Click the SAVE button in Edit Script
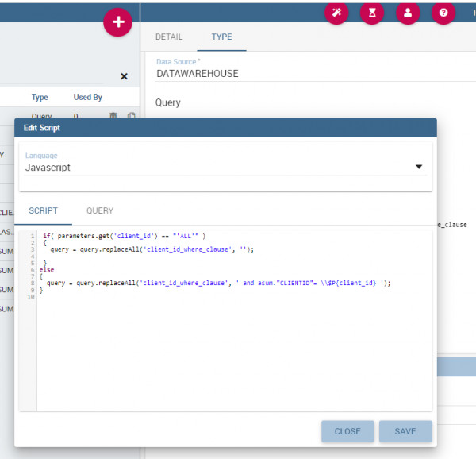Image resolution: width=476 pixels, height=459 pixels. [405, 431]
